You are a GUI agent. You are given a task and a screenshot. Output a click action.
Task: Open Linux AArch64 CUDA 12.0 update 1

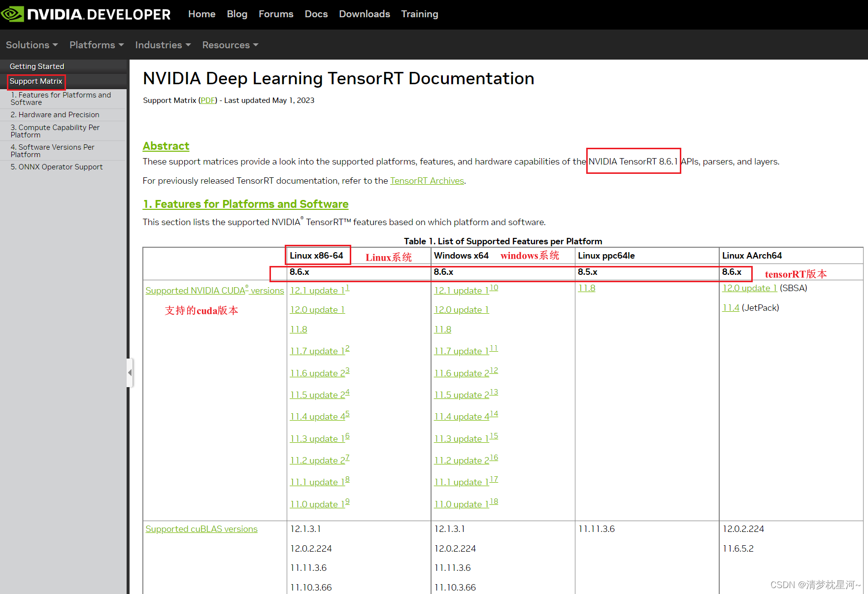749,288
